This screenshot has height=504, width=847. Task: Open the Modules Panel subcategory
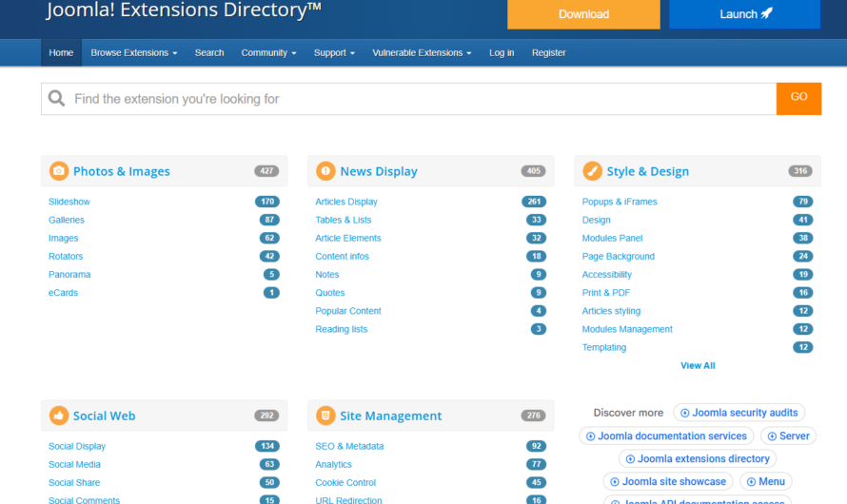coord(613,239)
